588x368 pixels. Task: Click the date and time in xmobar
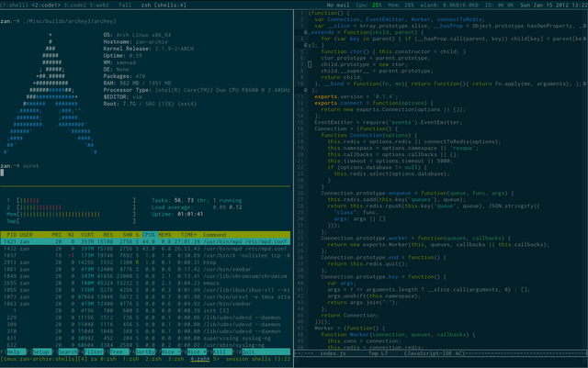click(553, 5)
